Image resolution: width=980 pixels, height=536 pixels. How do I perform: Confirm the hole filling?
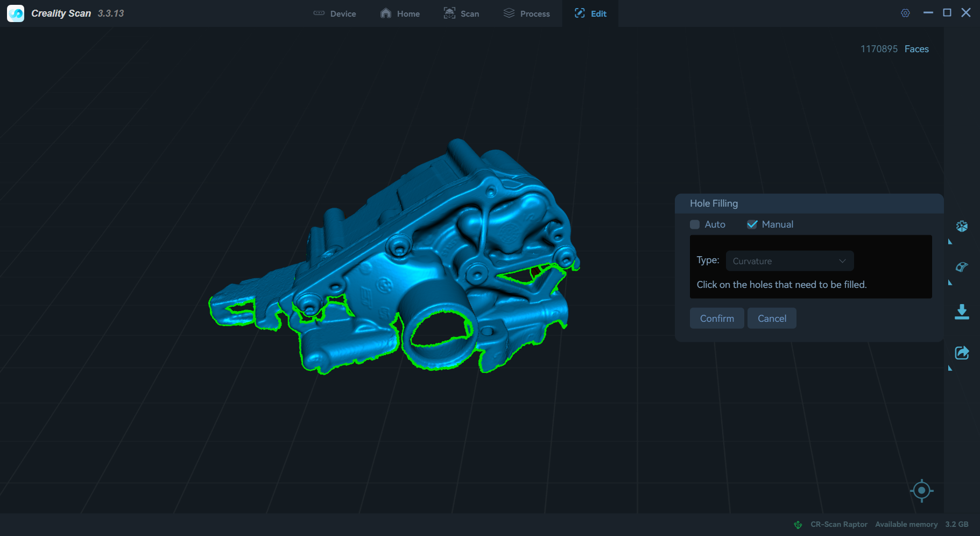click(717, 318)
